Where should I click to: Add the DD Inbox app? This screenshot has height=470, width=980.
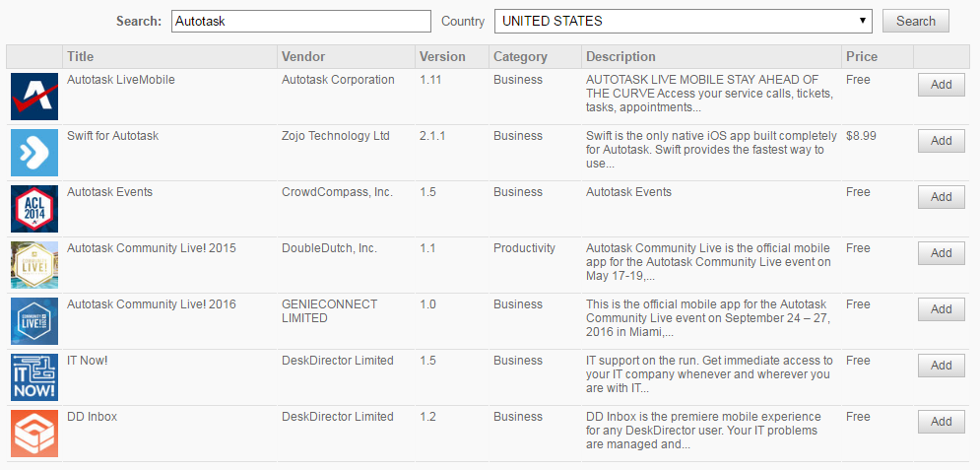[x=941, y=422]
